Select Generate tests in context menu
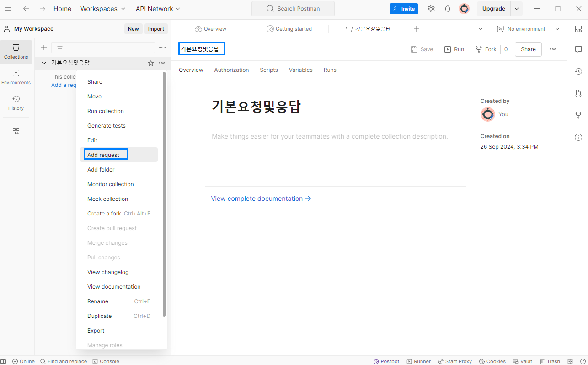This screenshot has height=365, width=588. (119, 125)
